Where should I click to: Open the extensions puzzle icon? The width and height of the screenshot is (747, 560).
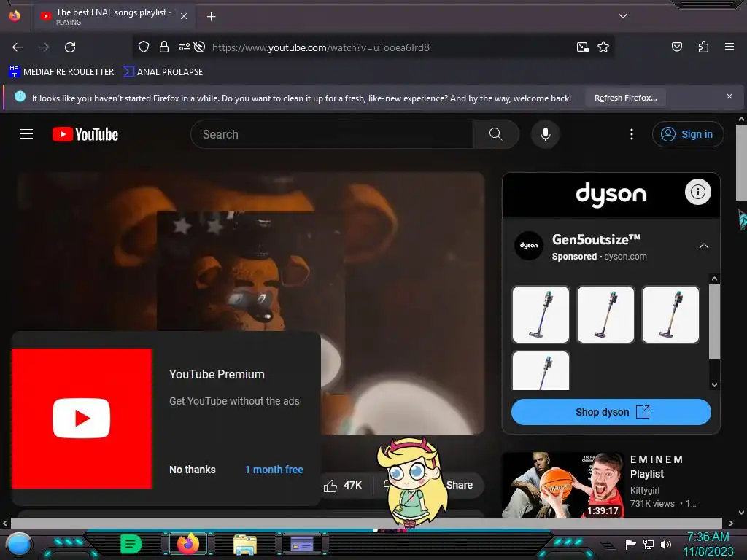click(x=703, y=47)
